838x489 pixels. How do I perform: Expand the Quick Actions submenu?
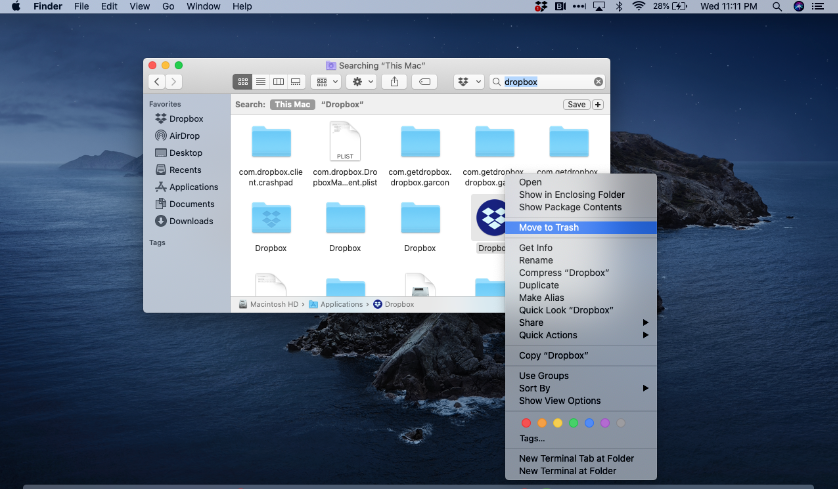(580, 335)
